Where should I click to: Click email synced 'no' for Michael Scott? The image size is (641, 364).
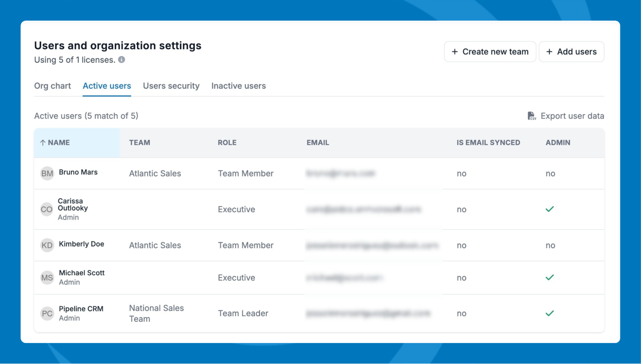click(462, 278)
